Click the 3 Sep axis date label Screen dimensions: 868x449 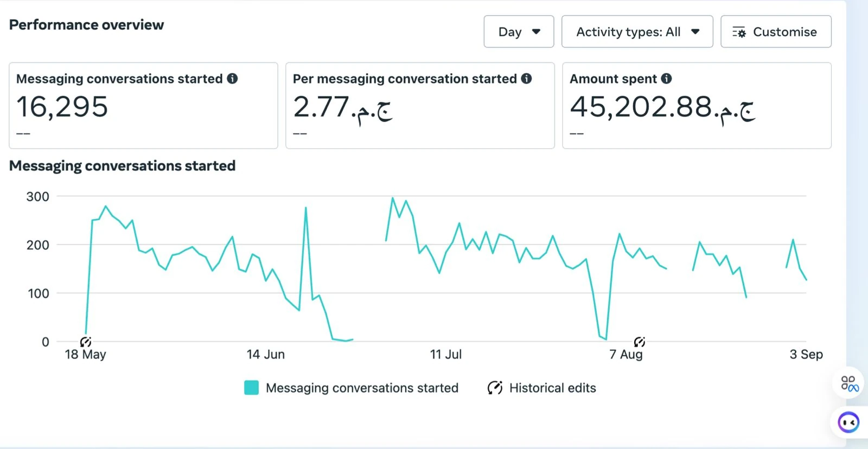coord(806,355)
